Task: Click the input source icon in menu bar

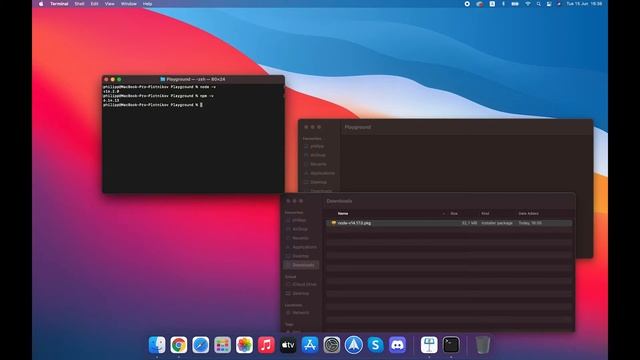Action: click(492, 4)
